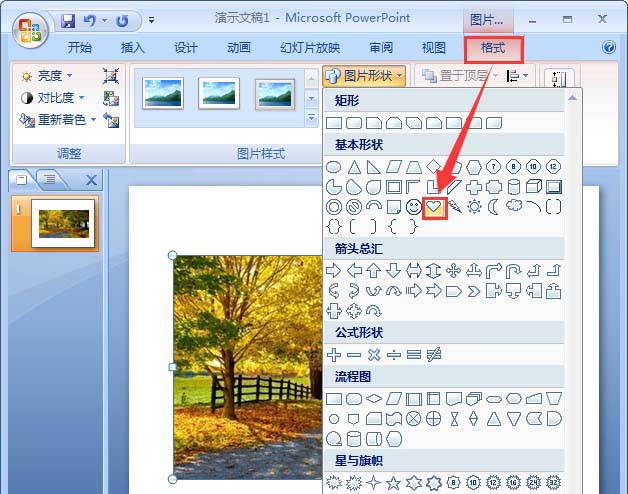Choose the rounded rectangle shape
The image size is (628, 494).
click(354, 123)
